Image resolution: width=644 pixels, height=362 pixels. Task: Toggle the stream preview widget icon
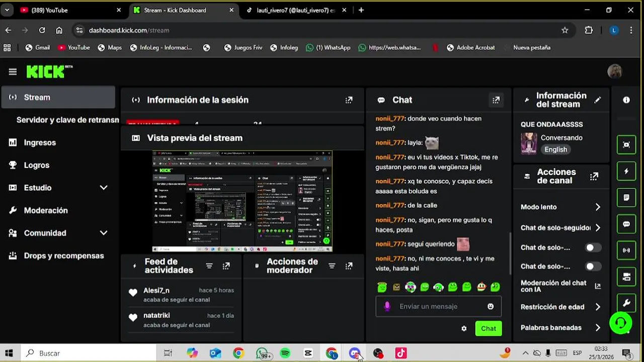[626, 145]
